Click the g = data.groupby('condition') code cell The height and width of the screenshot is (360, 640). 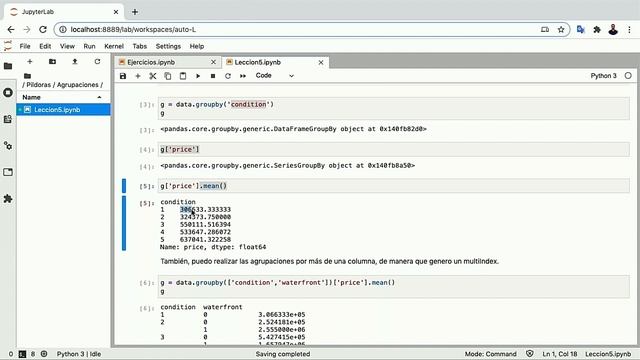393,109
